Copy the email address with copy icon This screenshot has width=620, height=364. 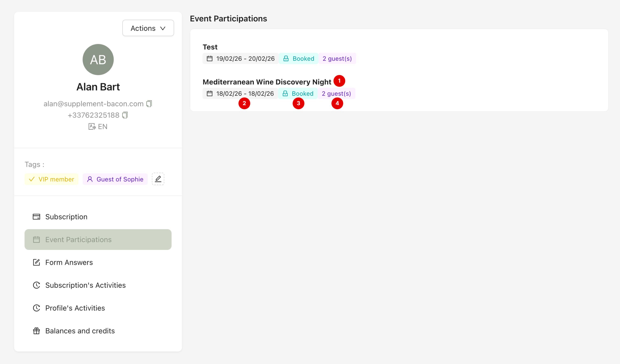tap(149, 104)
